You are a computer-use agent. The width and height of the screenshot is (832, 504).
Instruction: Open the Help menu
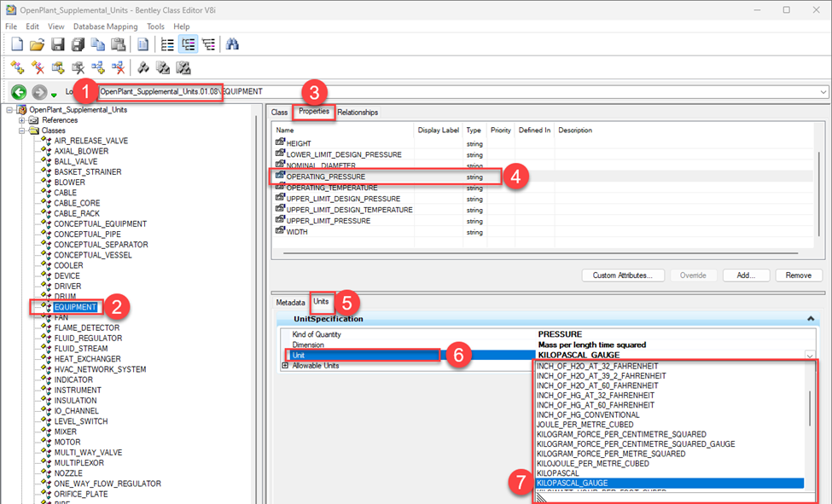182,26
